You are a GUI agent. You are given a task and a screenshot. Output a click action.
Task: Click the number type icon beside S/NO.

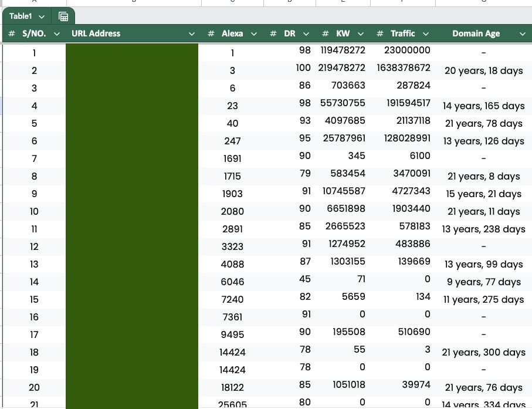point(12,33)
